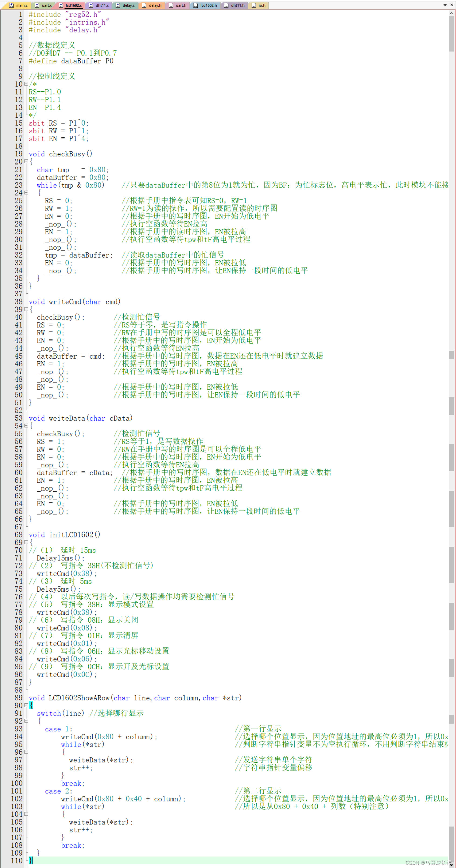Click text "Delay15ms();"
This screenshot has height=868, width=456.
point(61,558)
